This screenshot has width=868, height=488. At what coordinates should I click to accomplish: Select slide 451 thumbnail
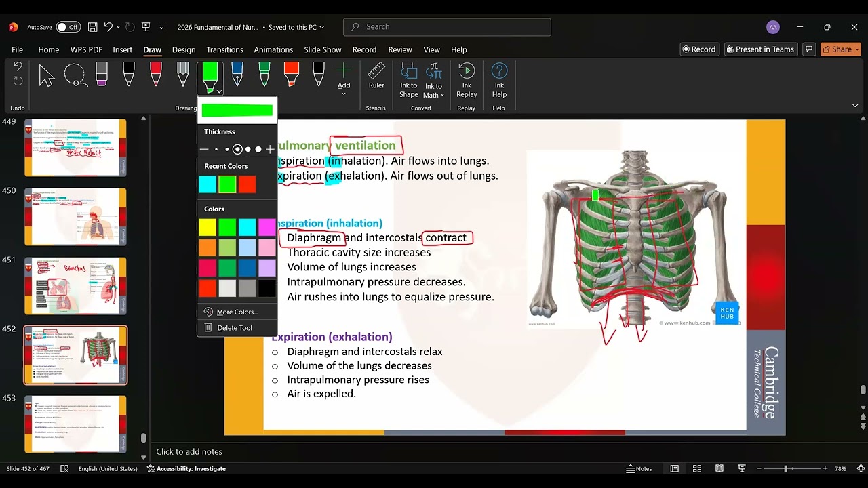75,285
